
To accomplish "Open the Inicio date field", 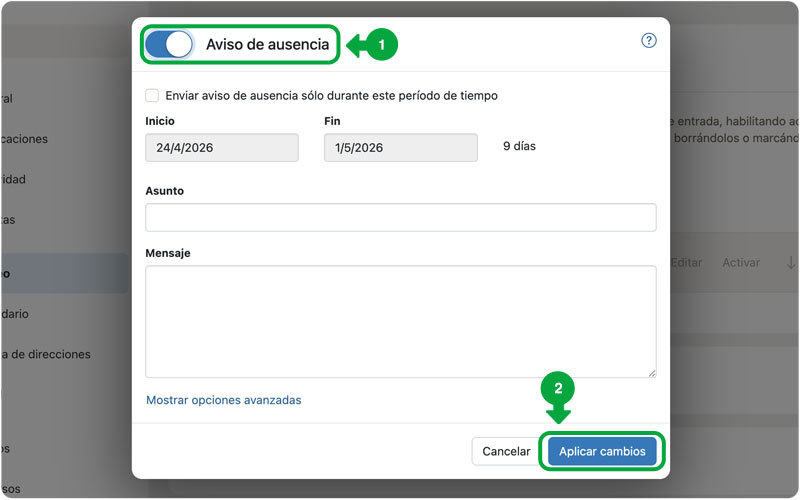I will (x=222, y=147).
